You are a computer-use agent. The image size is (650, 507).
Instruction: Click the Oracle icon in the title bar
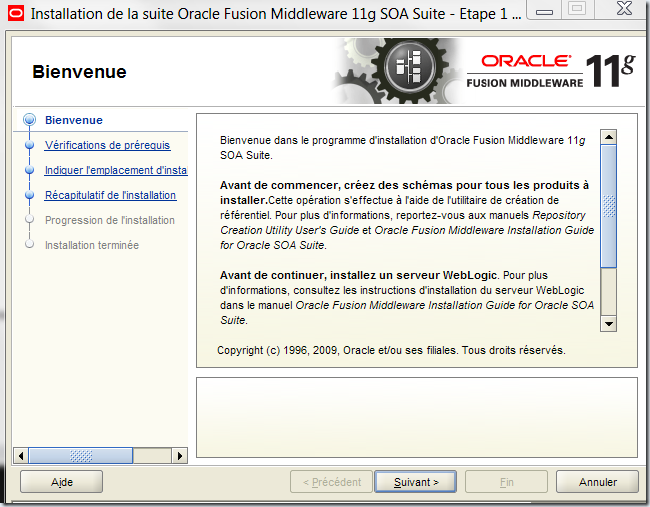16,13
